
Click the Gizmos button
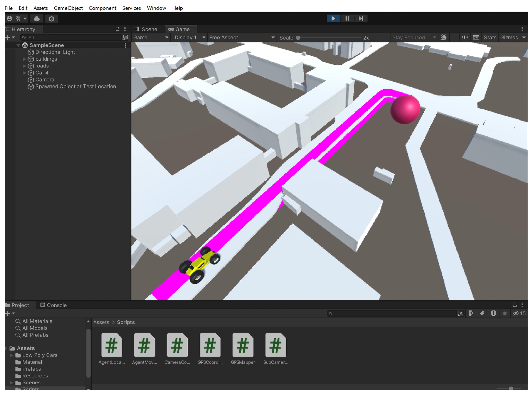click(x=509, y=37)
